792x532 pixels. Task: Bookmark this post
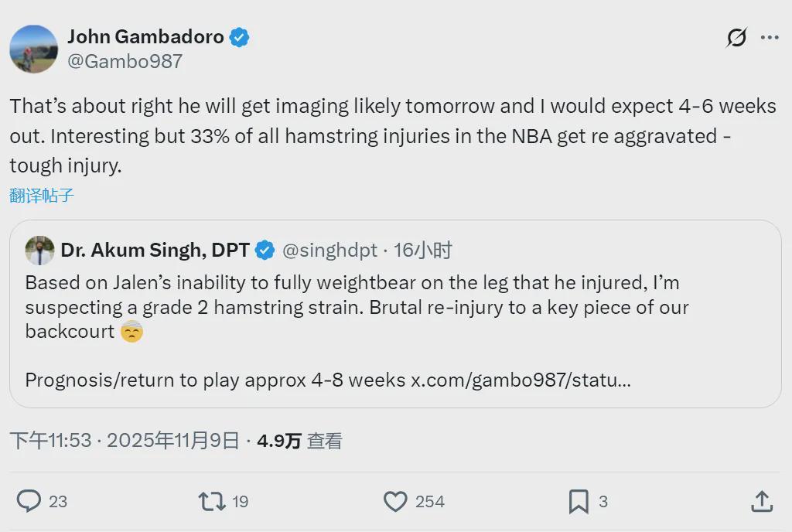click(579, 501)
